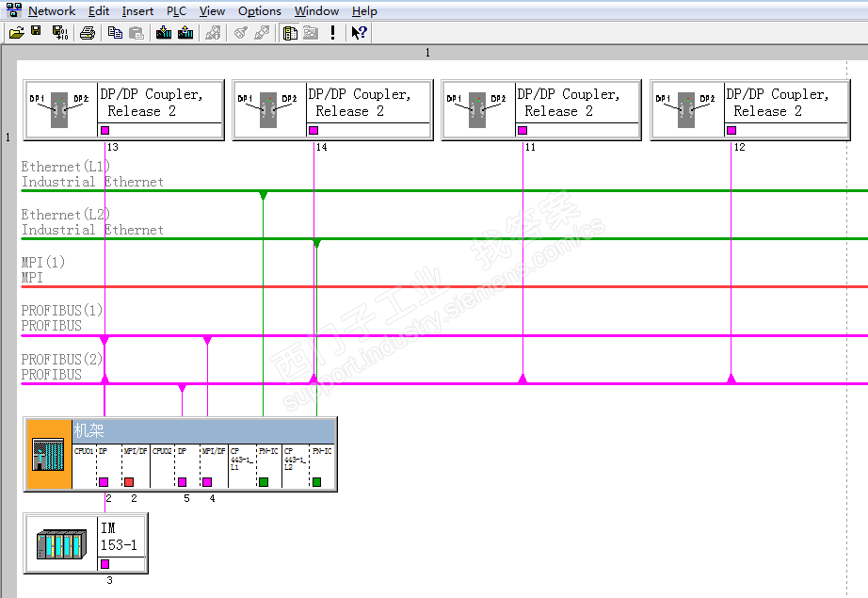Select the MPI/DP interface right of CPU01
Image resolution: width=868 pixels, height=598 pixels.
click(136, 465)
